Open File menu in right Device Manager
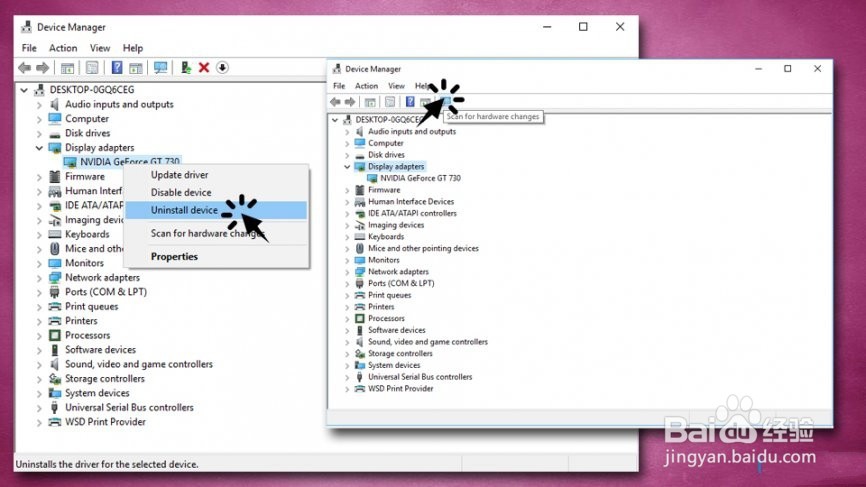The width and height of the screenshot is (866, 487). (x=339, y=86)
